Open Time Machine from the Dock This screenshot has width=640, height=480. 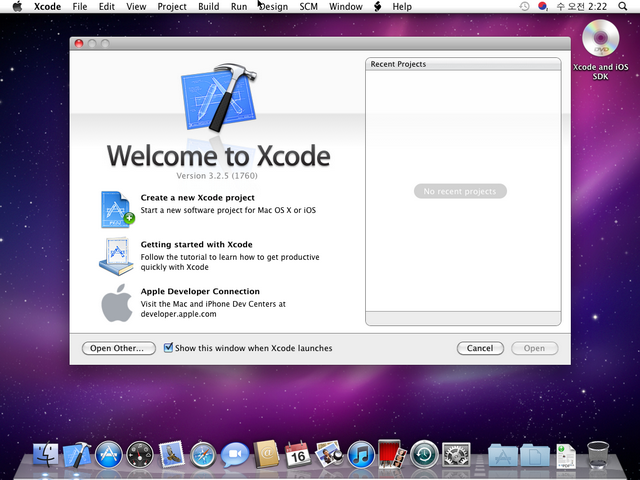coord(424,454)
